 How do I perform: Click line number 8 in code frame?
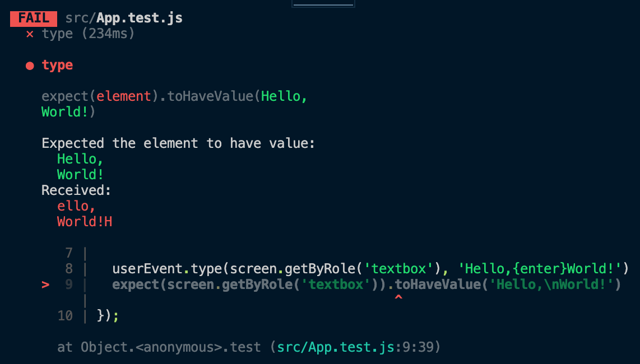point(69,269)
